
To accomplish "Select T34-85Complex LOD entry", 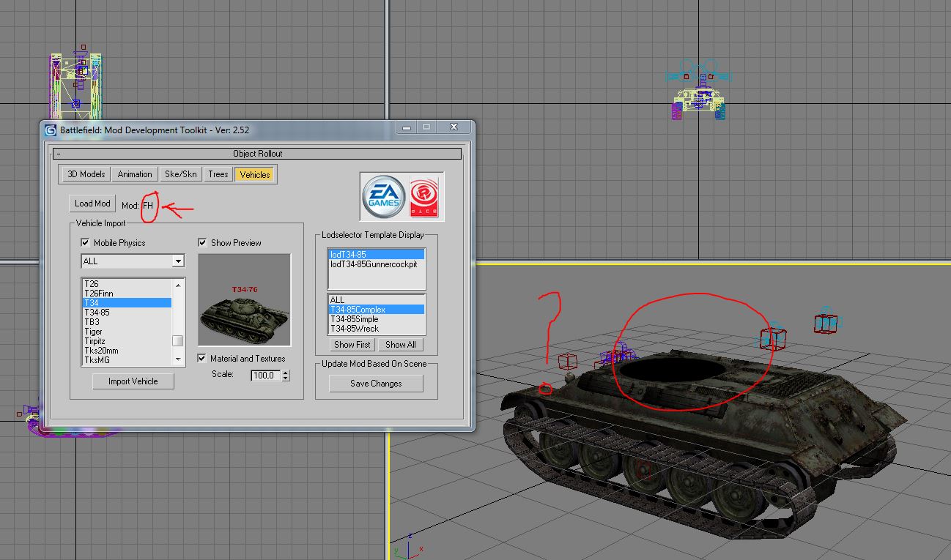I will (x=376, y=309).
